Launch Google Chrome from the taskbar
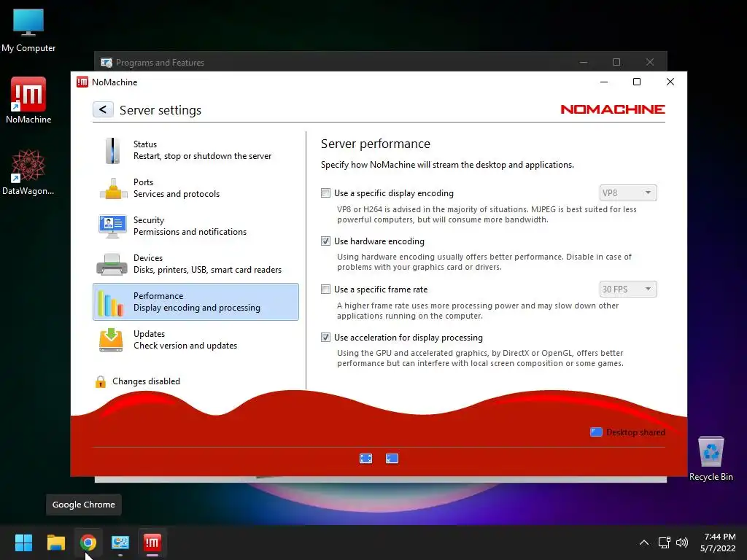This screenshot has width=747, height=560. [x=88, y=542]
